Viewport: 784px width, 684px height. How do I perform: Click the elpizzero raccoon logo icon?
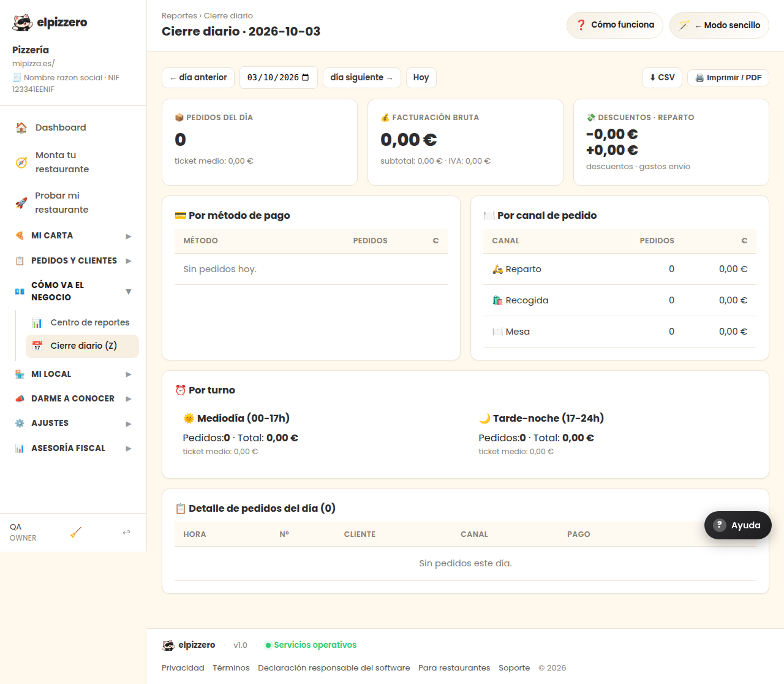tap(23, 23)
